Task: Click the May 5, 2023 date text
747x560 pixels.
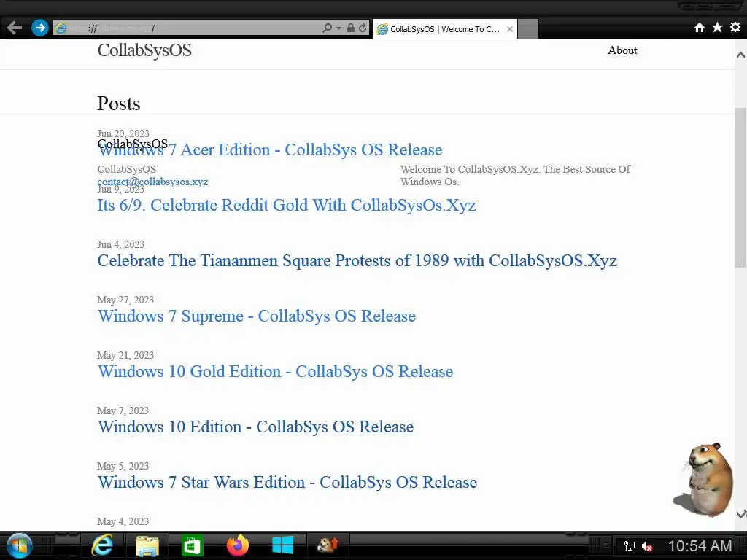Action: pos(123,466)
